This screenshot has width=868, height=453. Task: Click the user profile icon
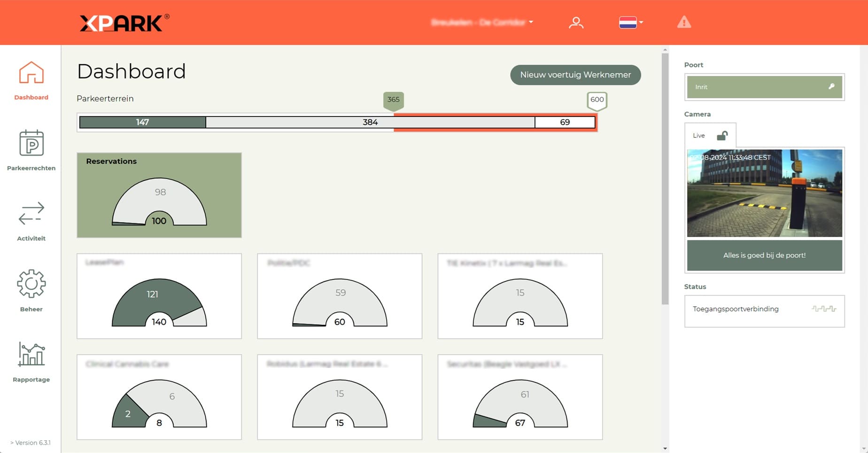point(576,23)
